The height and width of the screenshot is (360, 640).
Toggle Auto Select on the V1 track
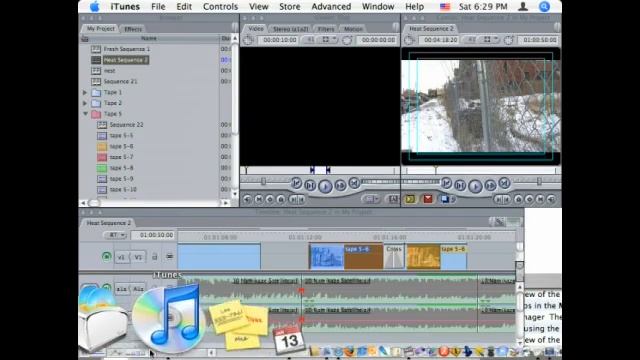coord(169,257)
